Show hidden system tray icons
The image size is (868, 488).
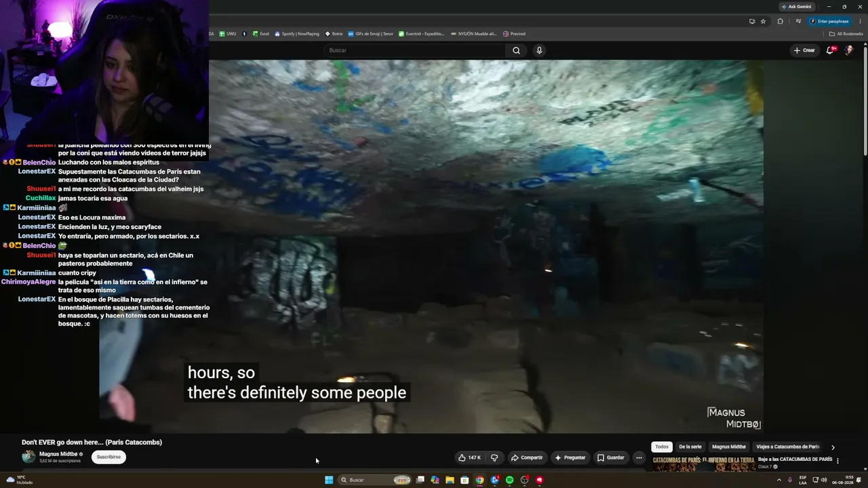click(778, 480)
